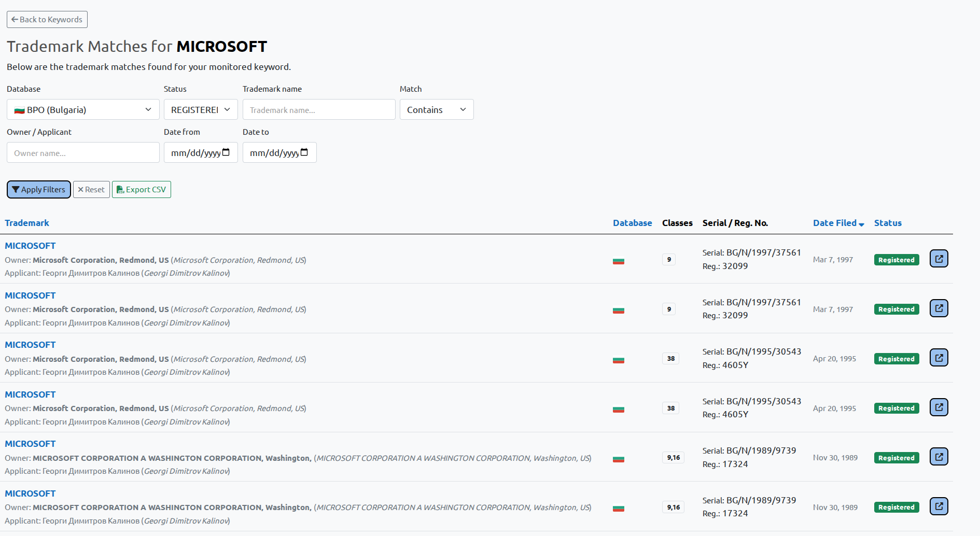The width and height of the screenshot is (980, 536).
Task: Open external link for third row Reg. 4605Y
Action: point(939,358)
